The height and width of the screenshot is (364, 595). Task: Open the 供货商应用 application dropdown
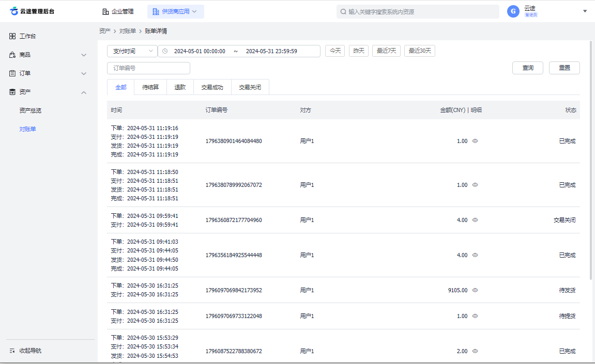pos(176,11)
